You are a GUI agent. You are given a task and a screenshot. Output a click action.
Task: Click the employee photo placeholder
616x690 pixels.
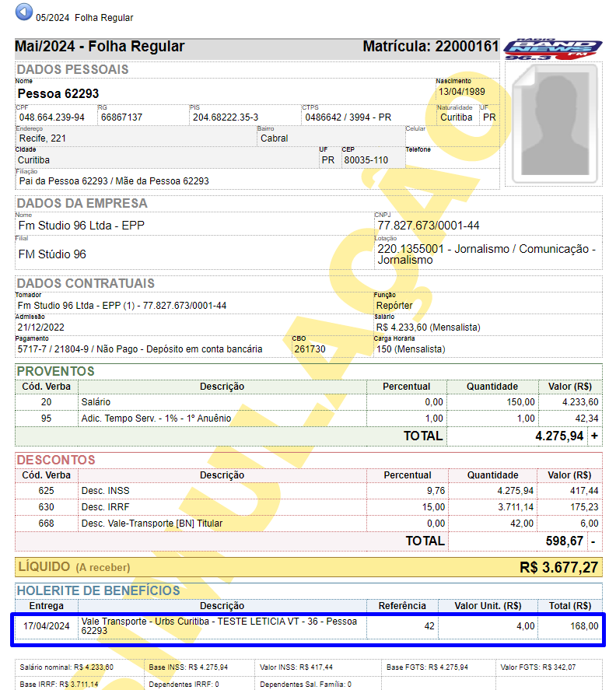(554, 124)
